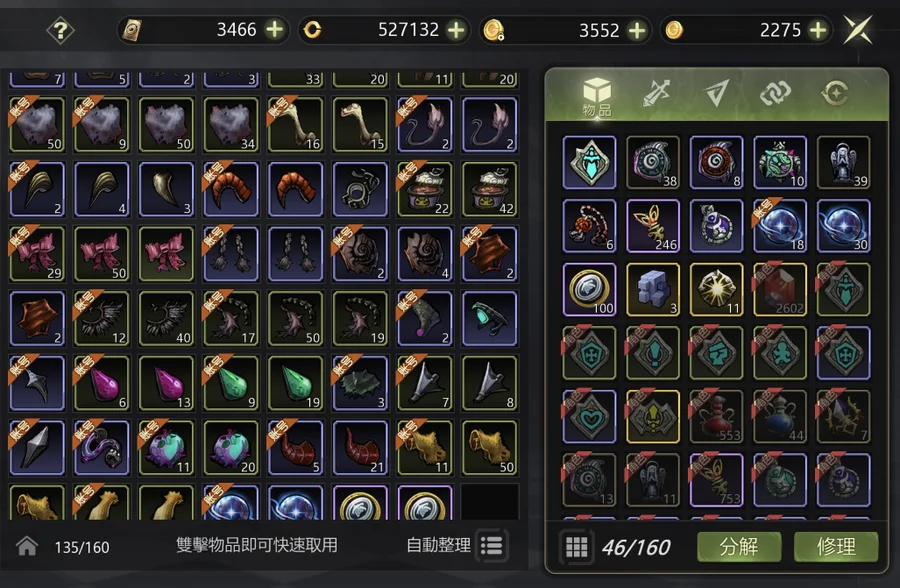The image size is (900, 588).
Task: Add more card currency beside 3466
Action: pos(275,29)
